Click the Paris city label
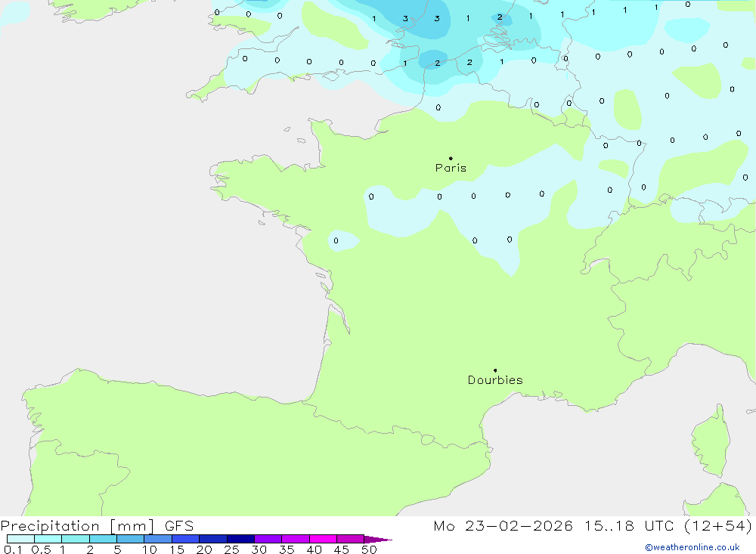The height and width of the screenshot is (554, 756). (451, 168)
